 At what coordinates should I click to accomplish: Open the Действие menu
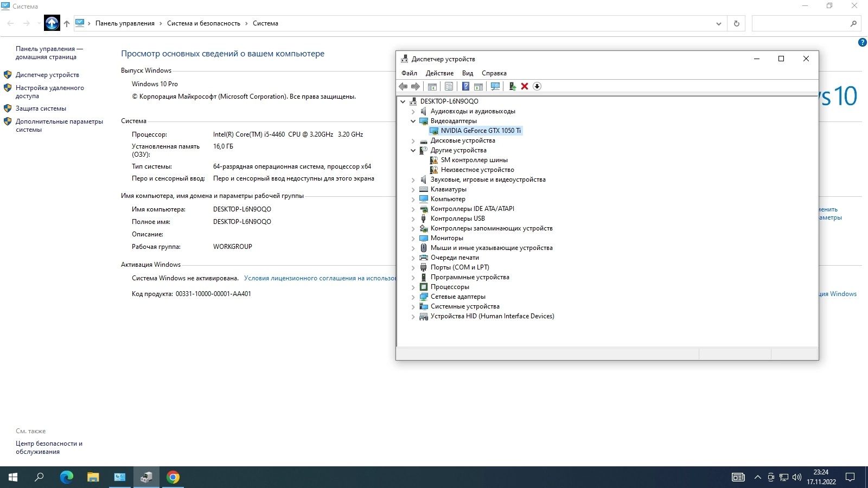tap(439, 73)
